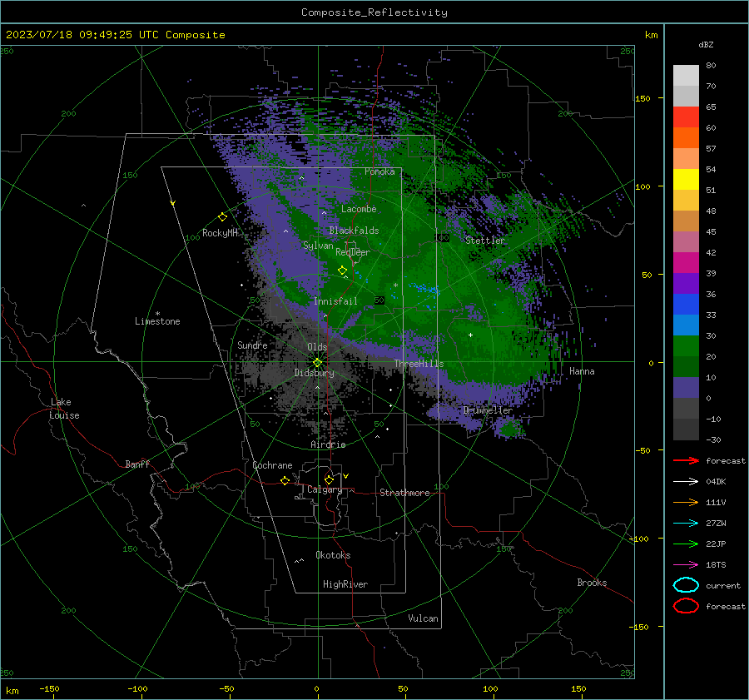Click the Olds map label
Viewport: 749px width, 700px height.
[317, 347]
